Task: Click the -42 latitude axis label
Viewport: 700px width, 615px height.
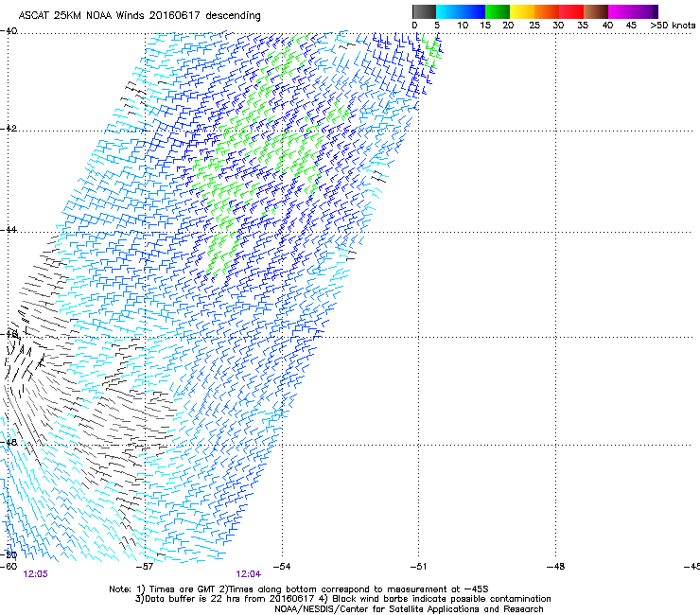Action: (x=9, y=129)
